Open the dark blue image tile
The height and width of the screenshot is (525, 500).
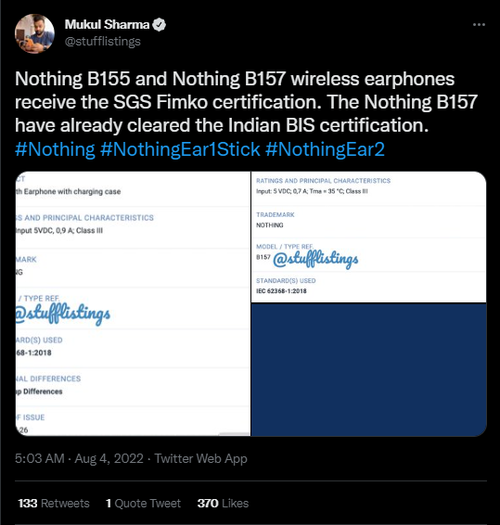pyautogui.click(x=369, y=370)
